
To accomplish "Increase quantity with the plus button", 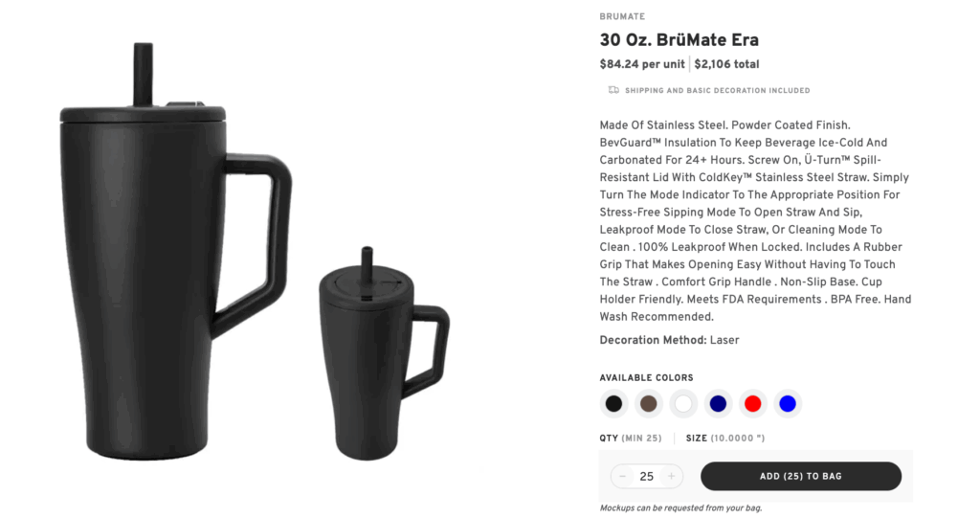I will [x=671, y=477].
